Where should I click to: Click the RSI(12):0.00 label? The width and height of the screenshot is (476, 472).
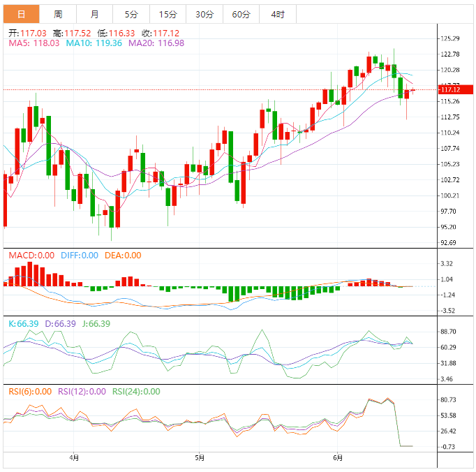[x=82, y=392]
